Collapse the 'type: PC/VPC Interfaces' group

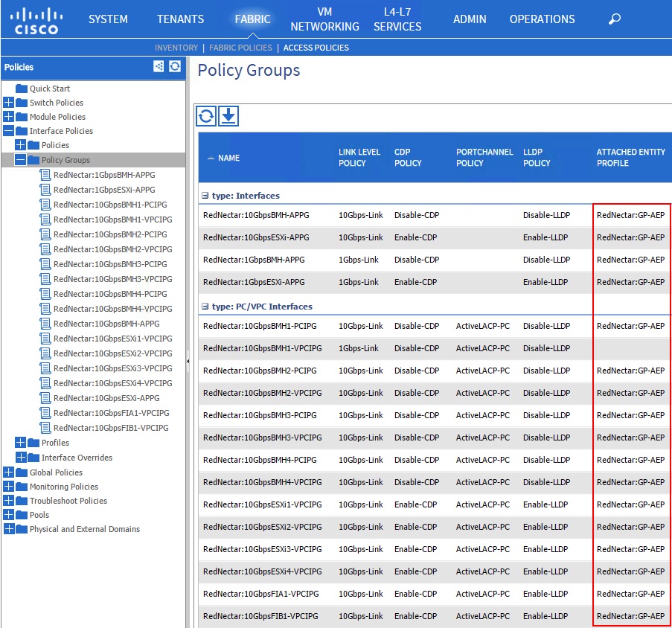click(x=205, y=307)
